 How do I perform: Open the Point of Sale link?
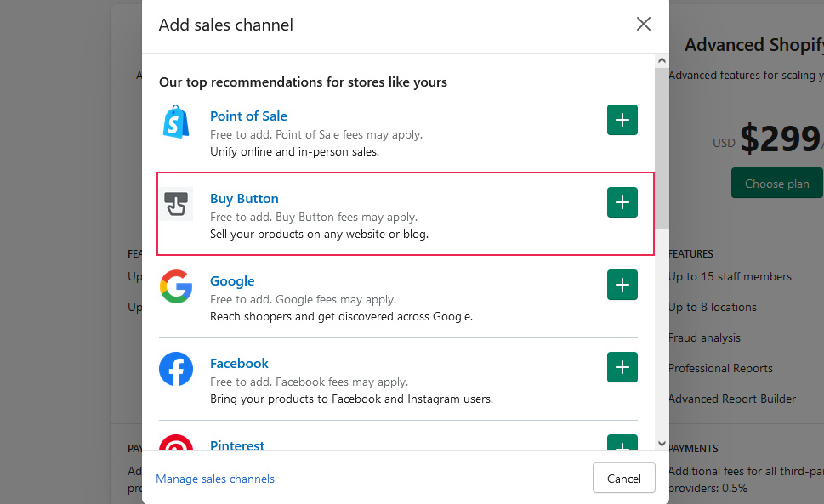coord(248,116)
